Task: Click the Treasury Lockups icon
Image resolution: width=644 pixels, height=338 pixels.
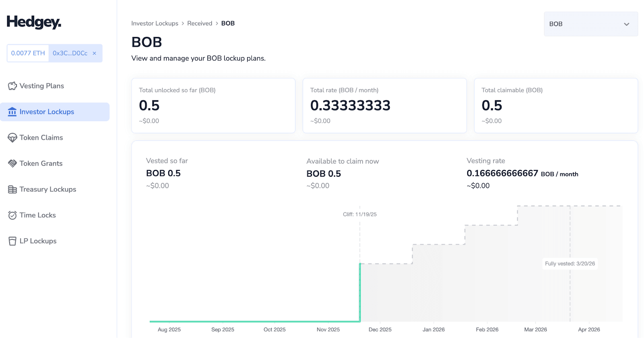Action: click(x=12, y=189)
